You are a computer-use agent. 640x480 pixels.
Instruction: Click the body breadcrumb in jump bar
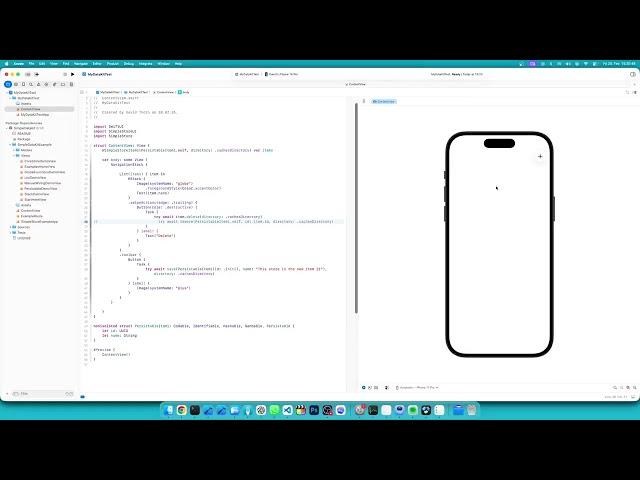click(x=184, y=92)
